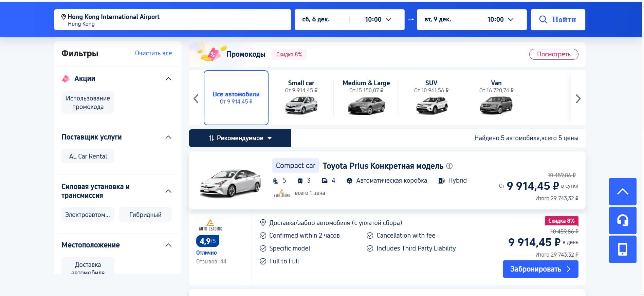Select the Small car category
644x296 pixels.
coord(301,98)
